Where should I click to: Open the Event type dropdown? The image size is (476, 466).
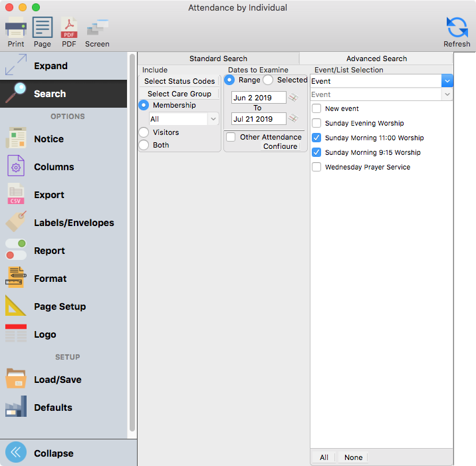pos(447,81)
